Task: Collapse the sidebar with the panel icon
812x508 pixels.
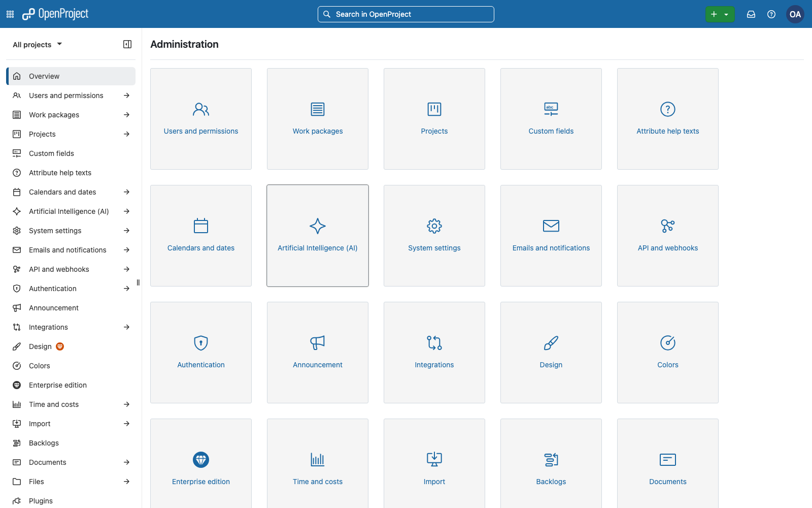Action: (x=127, y=44)
